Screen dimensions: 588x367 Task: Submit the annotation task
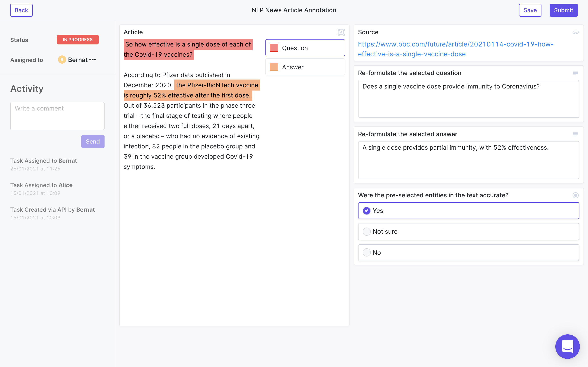click(x=564, y=10)
